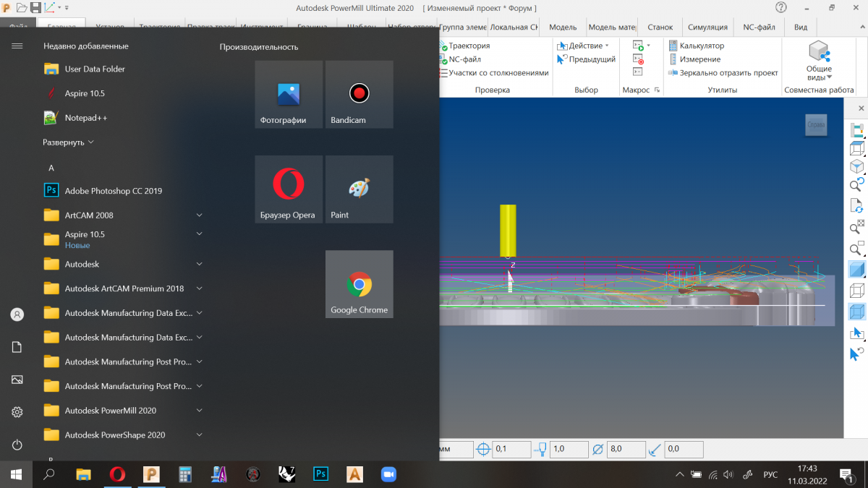Image resolution: width=868 pixels, height=488 pixels.
Task: Open the play macro dropdown arrow
Action: pos(649,46)
